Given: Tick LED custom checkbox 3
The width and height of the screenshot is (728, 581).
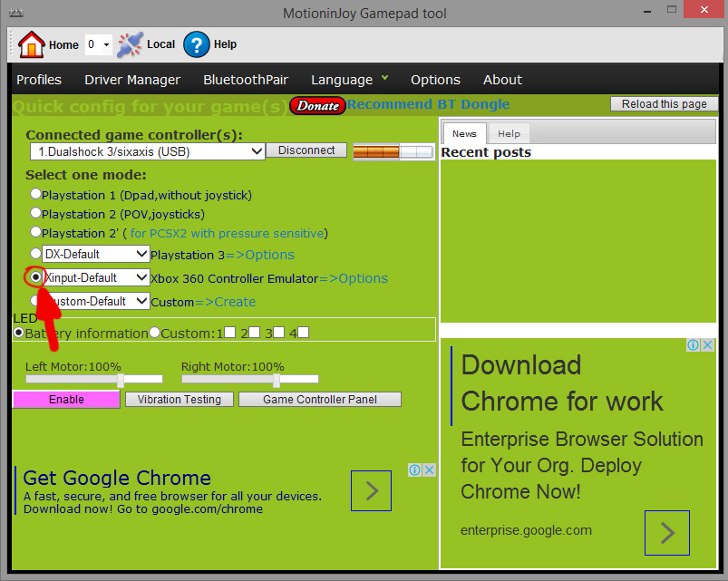Looking at the screenshot, I should 278,333.
